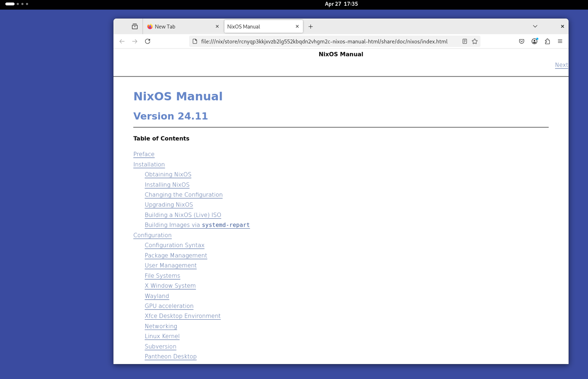Open the Preface link
The width and height of the screenshot is (588, 379).
coord(144,154)
